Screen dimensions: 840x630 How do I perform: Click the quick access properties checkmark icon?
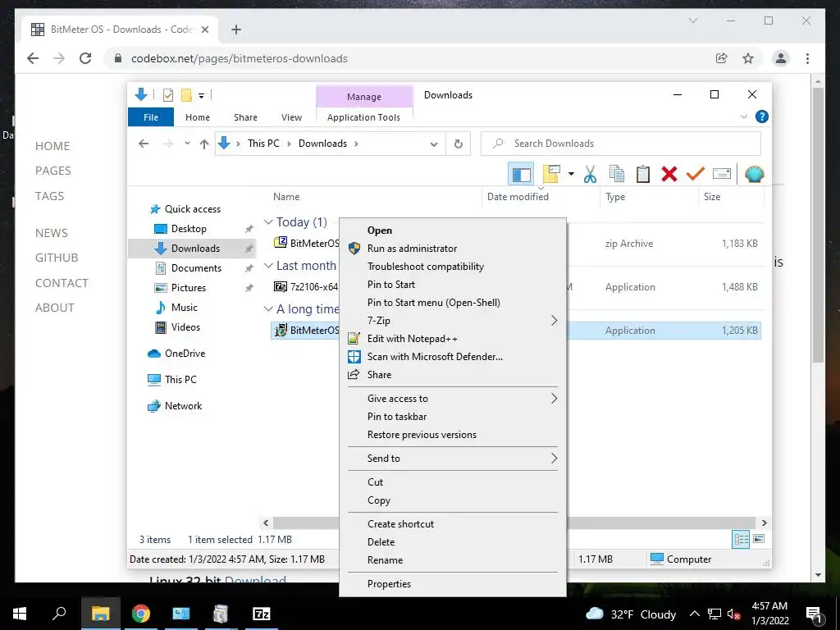click(x=167, y=95)
